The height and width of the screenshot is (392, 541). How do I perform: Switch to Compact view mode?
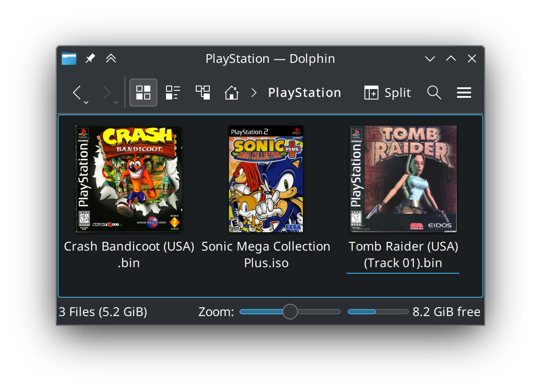click(173, 93)
